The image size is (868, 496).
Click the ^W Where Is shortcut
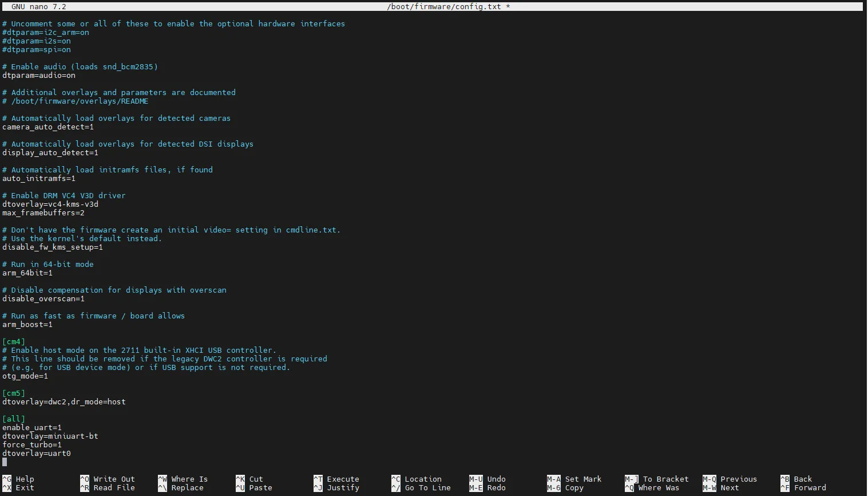pyautogui.click(x=183, y=479)
